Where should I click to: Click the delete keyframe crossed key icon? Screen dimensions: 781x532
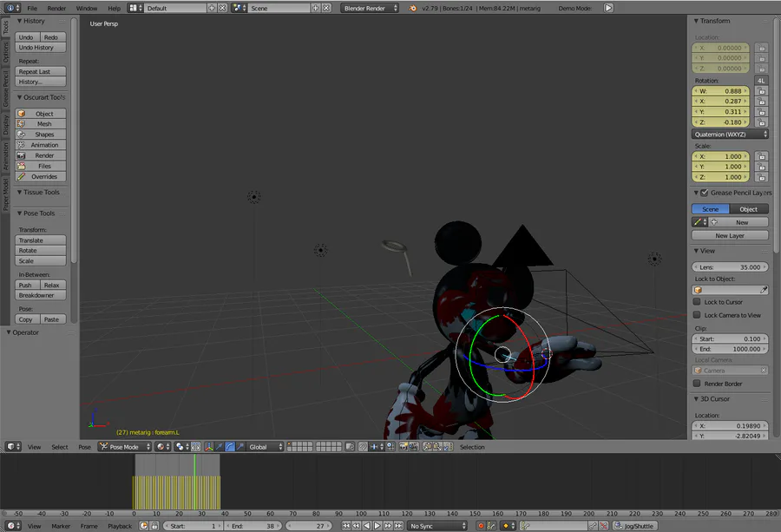(x=603, y=526)
